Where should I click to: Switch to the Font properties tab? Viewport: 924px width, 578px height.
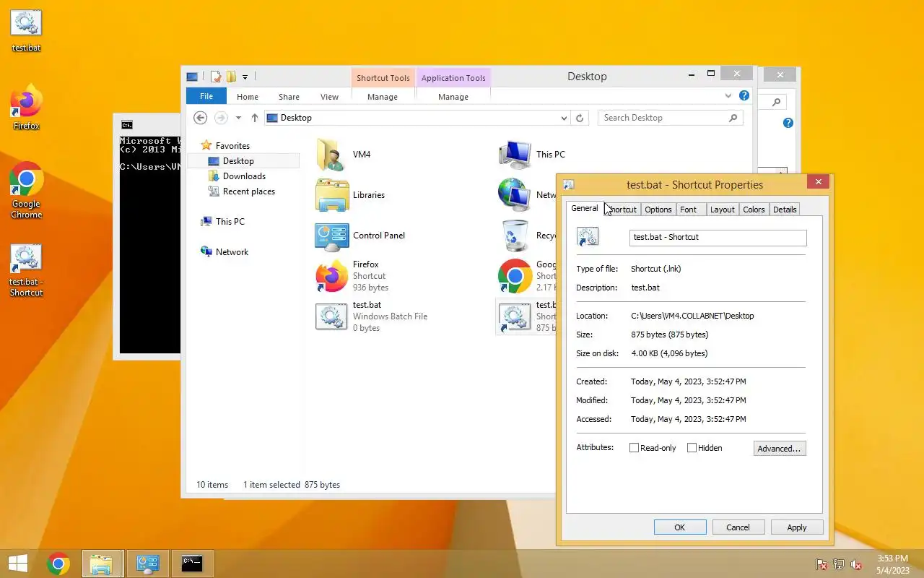click(x=689, y=210)
